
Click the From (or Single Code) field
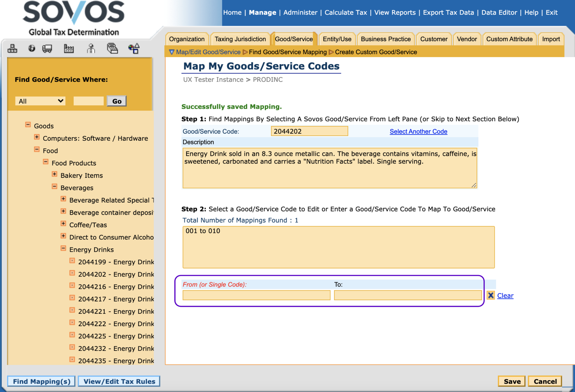coord(256,295)
